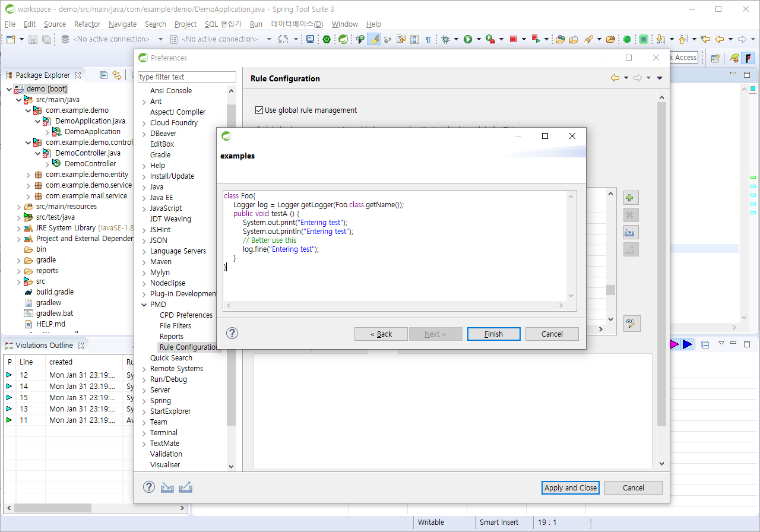Toggle Use global rule management checkbox
The height and width of the screenshot is (532, 760).
(259, 110)
